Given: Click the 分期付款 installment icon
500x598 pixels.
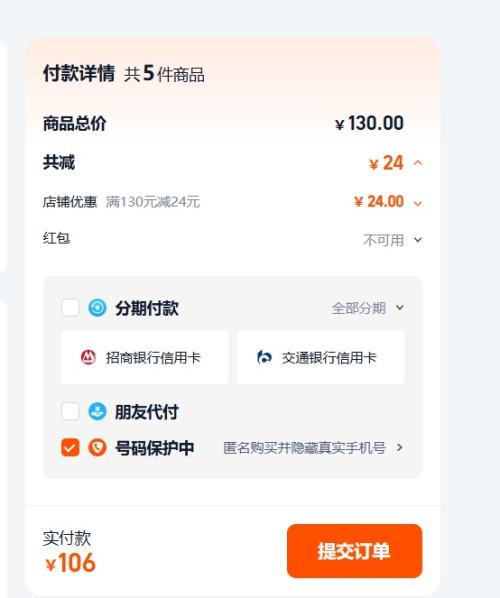Looking at the screenshot, I should (97, 308).
